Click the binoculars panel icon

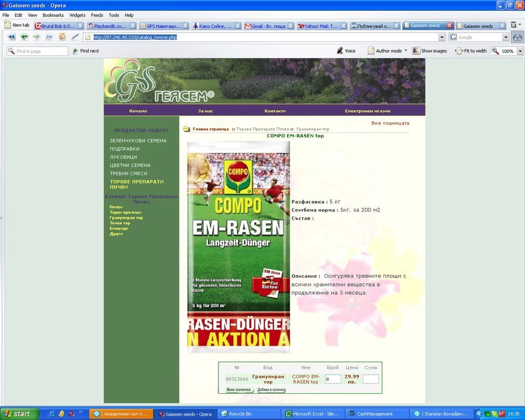[x=517, y=37]
